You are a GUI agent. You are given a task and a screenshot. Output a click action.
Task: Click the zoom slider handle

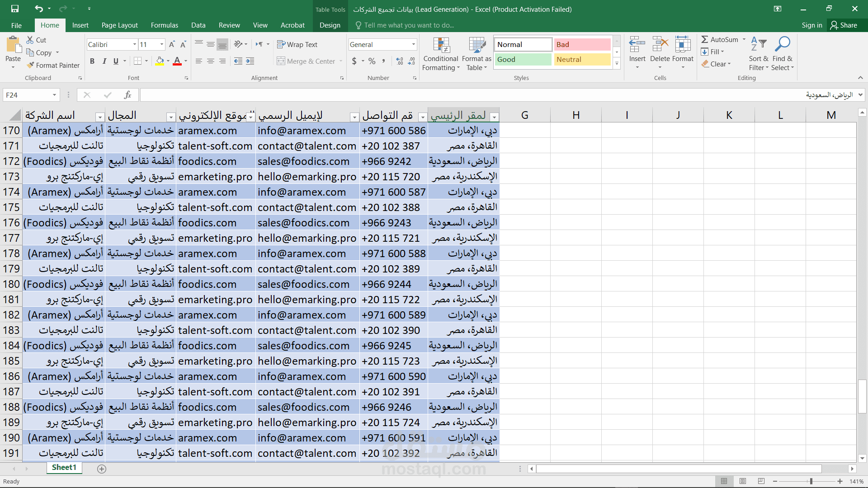click(811, 481)
